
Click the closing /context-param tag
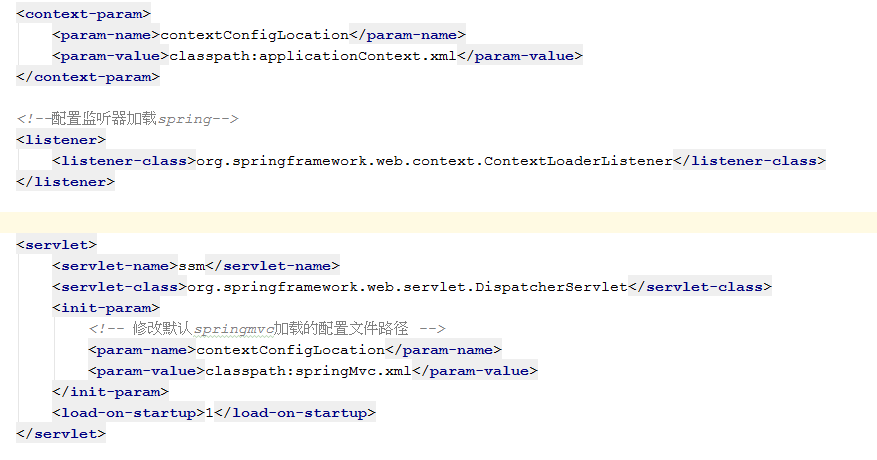click(88, 77)
